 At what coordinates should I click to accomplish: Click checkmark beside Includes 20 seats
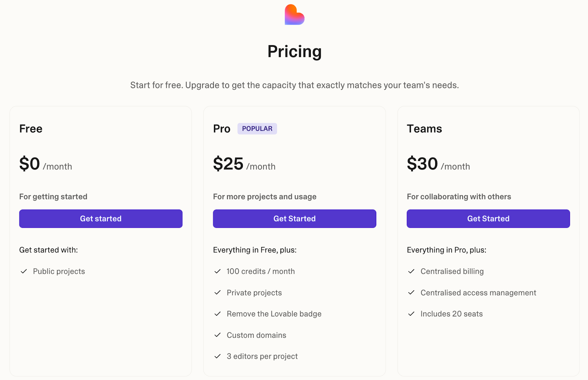tap(411, 314)
